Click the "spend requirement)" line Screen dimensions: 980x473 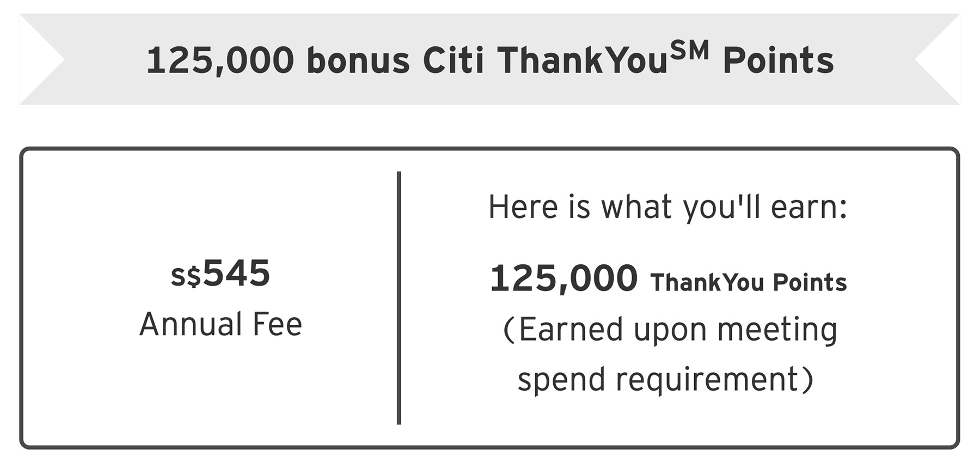[x=665, y=379]
